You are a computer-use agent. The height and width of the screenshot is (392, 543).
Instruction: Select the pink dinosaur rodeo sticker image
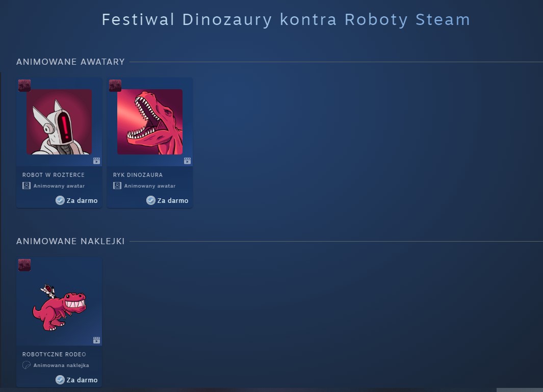click(x=59, y=307)
